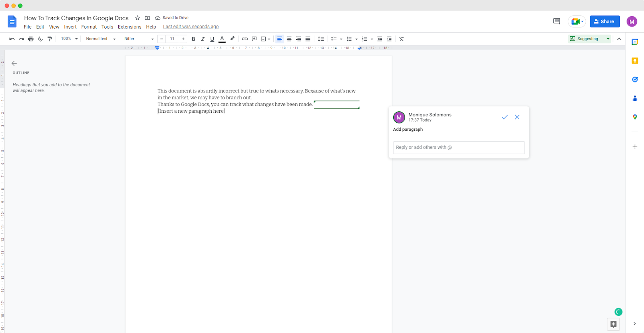
Task: Open the Tools menu
Action: point(107,27)
